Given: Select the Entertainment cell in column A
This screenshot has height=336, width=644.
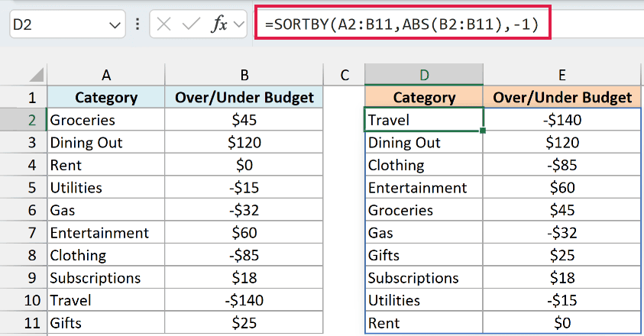Looking at the screenshot, I should [x=106, y=233].
